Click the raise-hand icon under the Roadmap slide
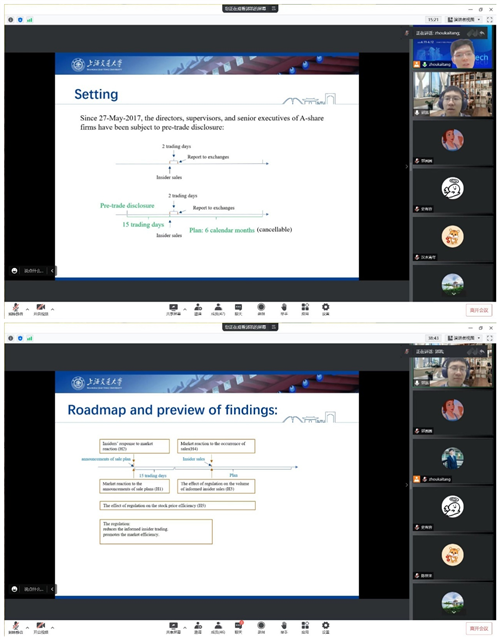 284,627
